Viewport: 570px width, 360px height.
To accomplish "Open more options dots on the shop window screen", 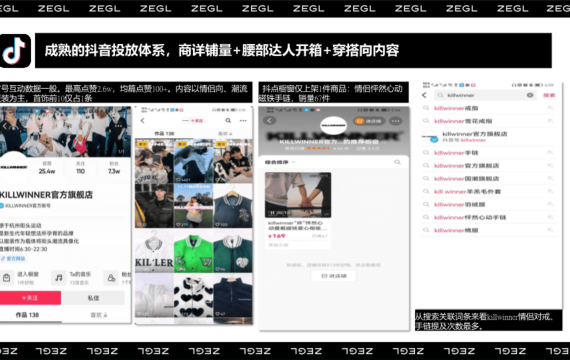I will 396,121.
